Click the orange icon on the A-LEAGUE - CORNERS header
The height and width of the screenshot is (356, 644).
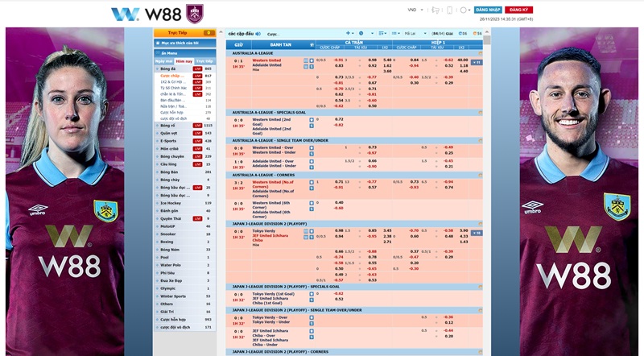[x=480, y=175]
